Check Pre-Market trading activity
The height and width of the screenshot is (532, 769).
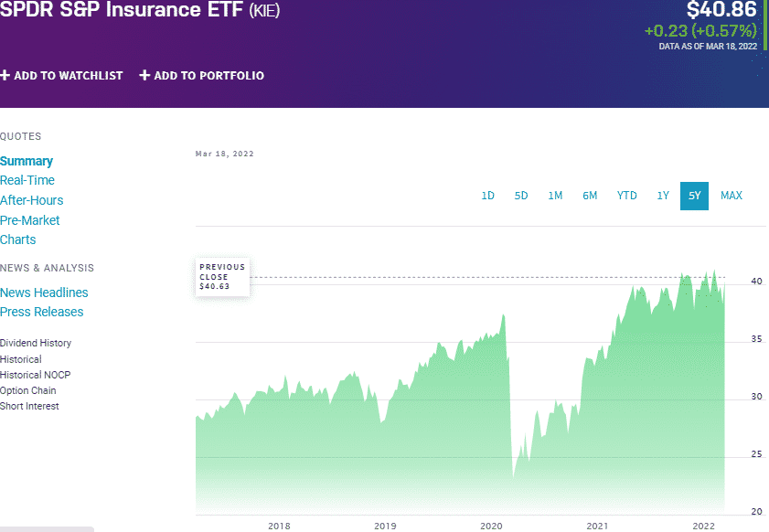coord(30,220)
